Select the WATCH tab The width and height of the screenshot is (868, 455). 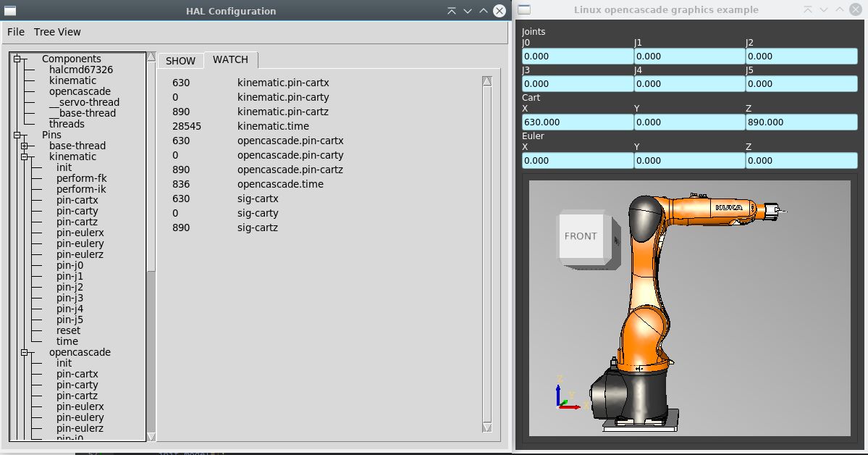pyautogui.click(x=230, y=59)
